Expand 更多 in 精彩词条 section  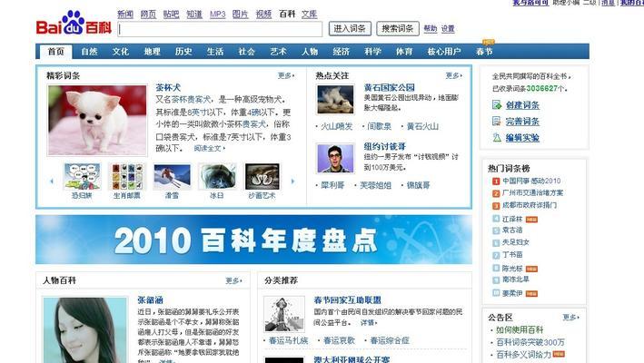(286, 75)
